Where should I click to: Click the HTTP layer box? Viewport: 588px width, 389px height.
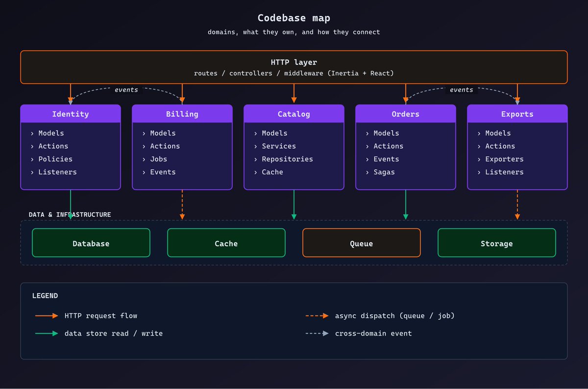(294, 67)
